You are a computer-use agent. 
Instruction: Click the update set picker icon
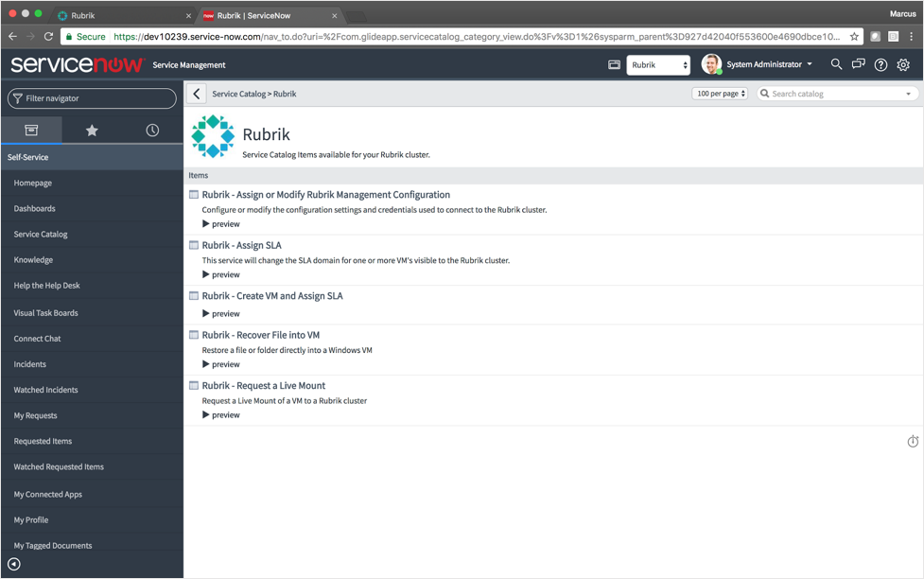point(614,65)
